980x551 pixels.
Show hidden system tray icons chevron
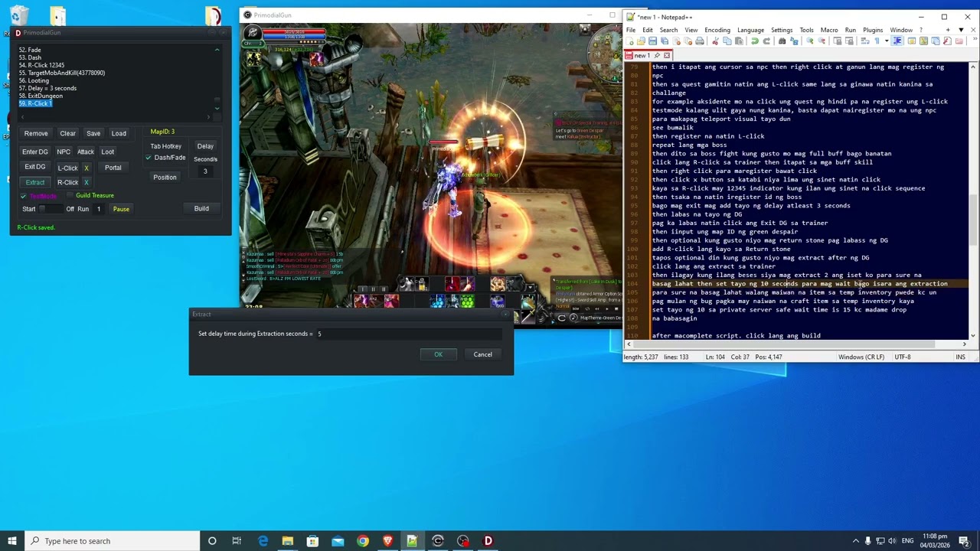point(856,541)
